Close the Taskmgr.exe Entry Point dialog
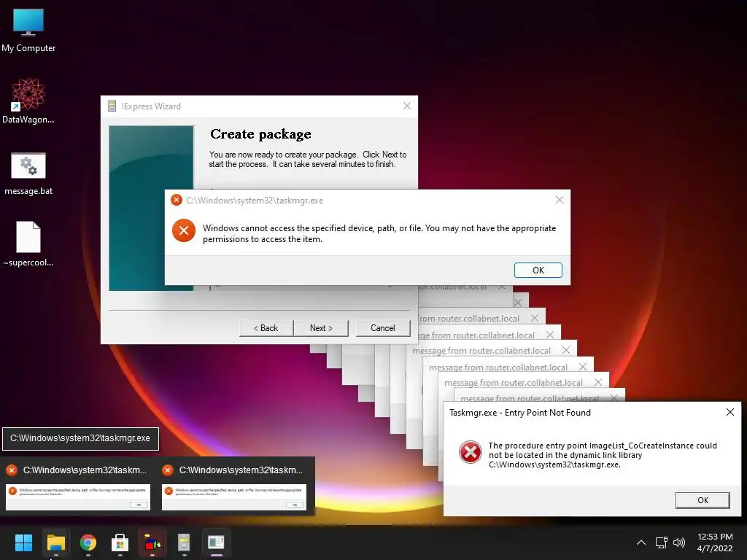 [729, 412]
